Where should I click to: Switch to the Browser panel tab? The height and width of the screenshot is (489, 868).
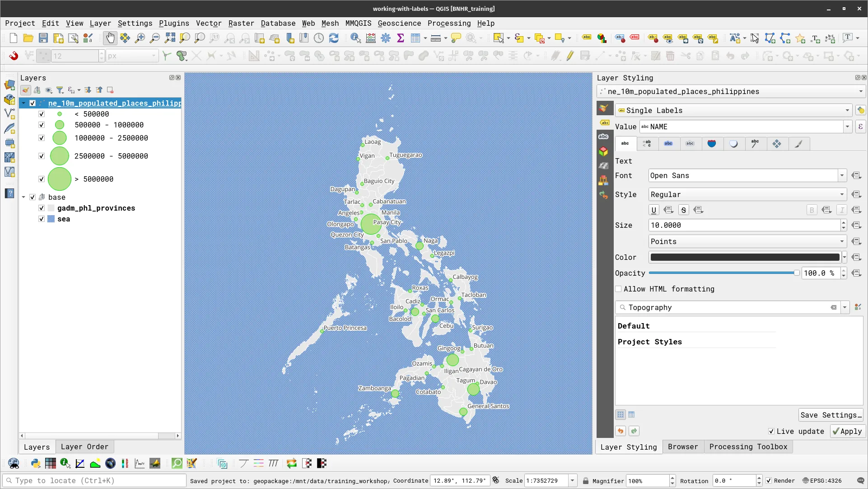coord(682,447)
